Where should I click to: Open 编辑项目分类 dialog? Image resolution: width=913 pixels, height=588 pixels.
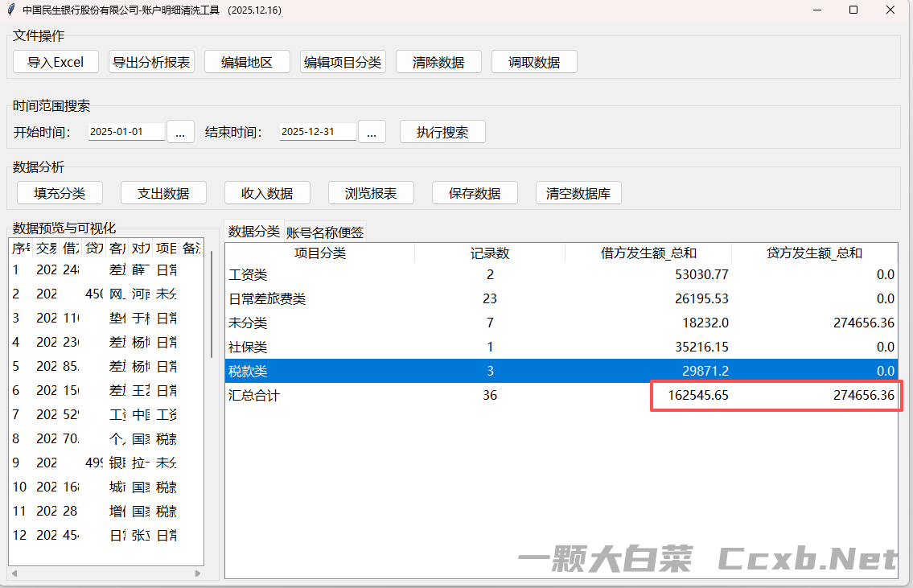(343, 62)
